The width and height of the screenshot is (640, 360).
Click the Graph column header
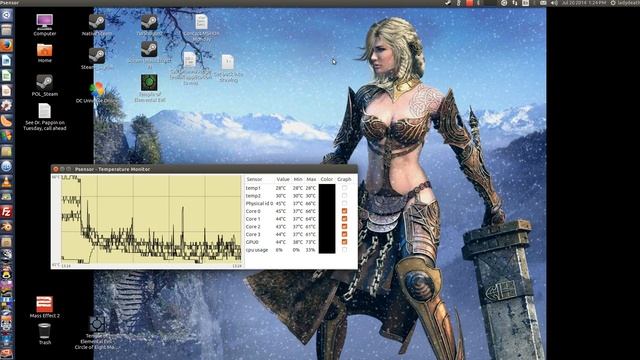344,179
